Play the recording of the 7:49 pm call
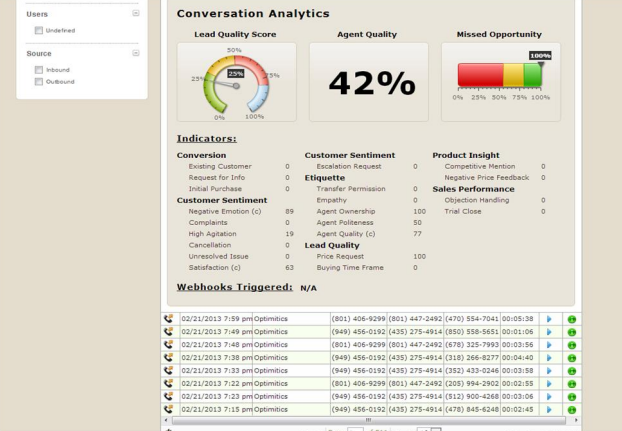This screenshot has width=622, height=431. pos(549,332)
